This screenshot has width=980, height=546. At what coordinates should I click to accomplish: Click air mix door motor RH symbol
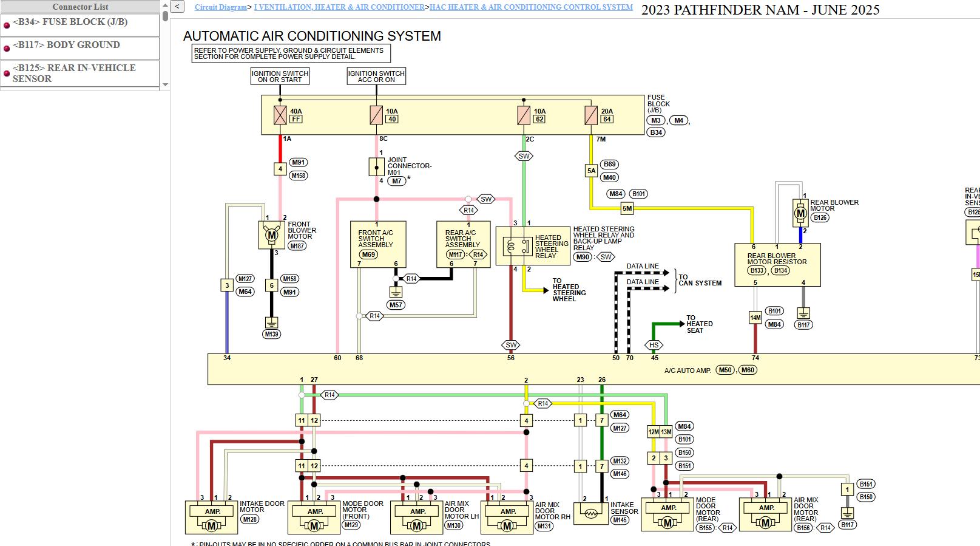pyautogui.click(x=507, y=518)
